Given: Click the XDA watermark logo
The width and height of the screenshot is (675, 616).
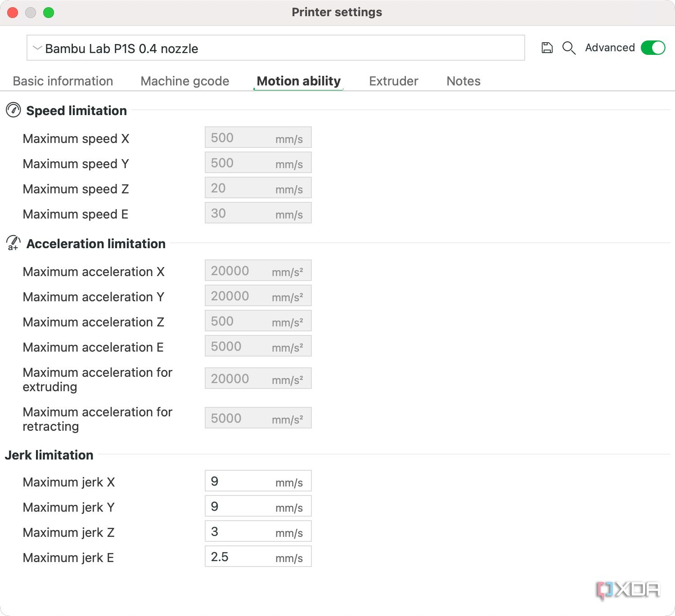Looking at the screenshot, I should pos(628,590).
